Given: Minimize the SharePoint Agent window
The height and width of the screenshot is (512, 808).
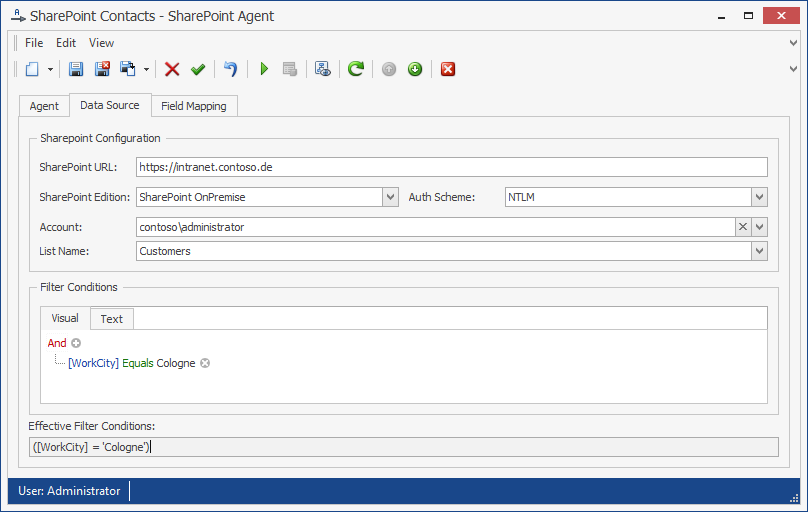Looking at the screenshot, I should 721,16.
